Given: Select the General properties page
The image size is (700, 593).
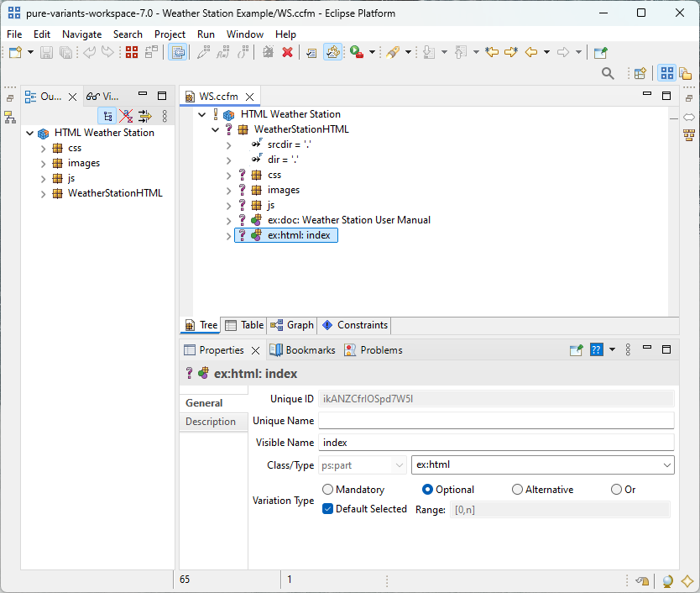Looking at the screenshot, I should 206,403.
